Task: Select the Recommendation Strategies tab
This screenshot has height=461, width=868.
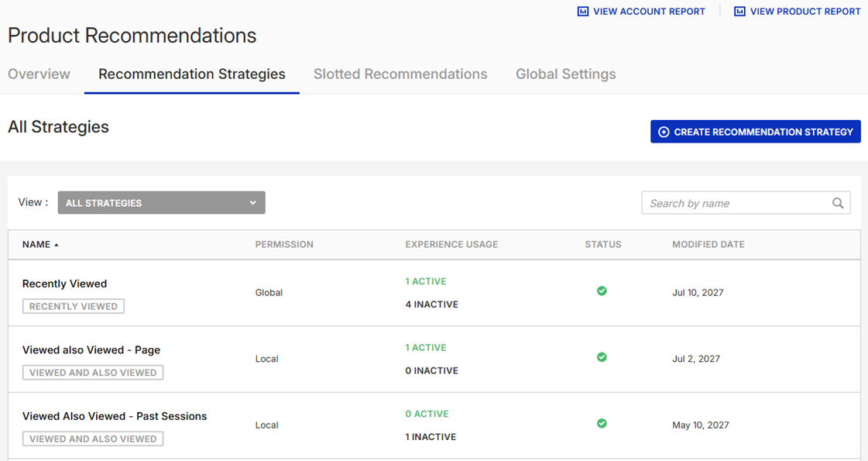Action: pos(191,74)
